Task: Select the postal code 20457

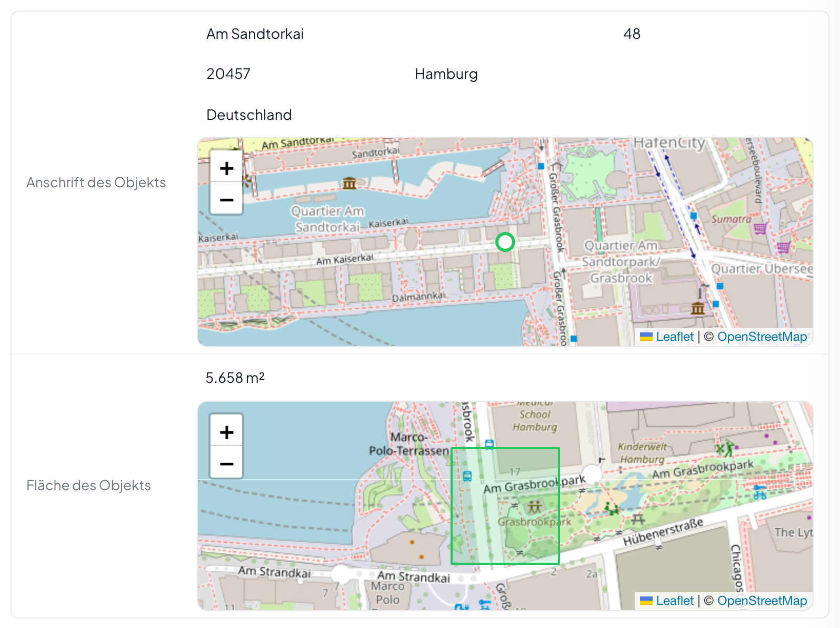Action: tap(228, 74)
